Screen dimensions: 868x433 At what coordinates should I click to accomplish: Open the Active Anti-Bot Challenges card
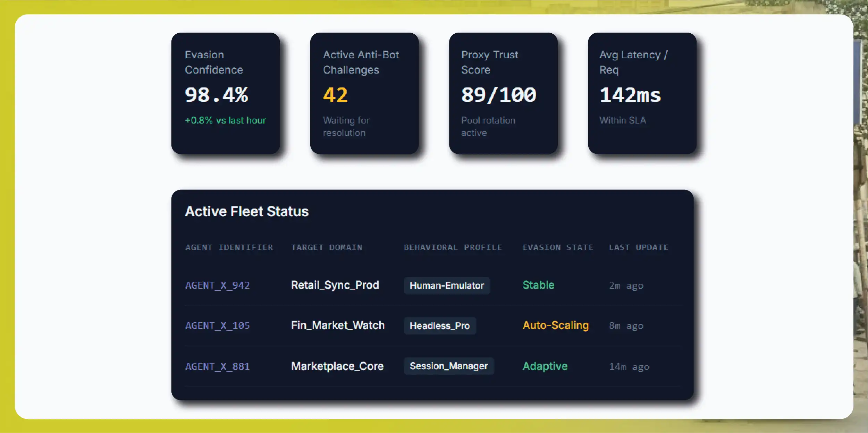[364, 93]
